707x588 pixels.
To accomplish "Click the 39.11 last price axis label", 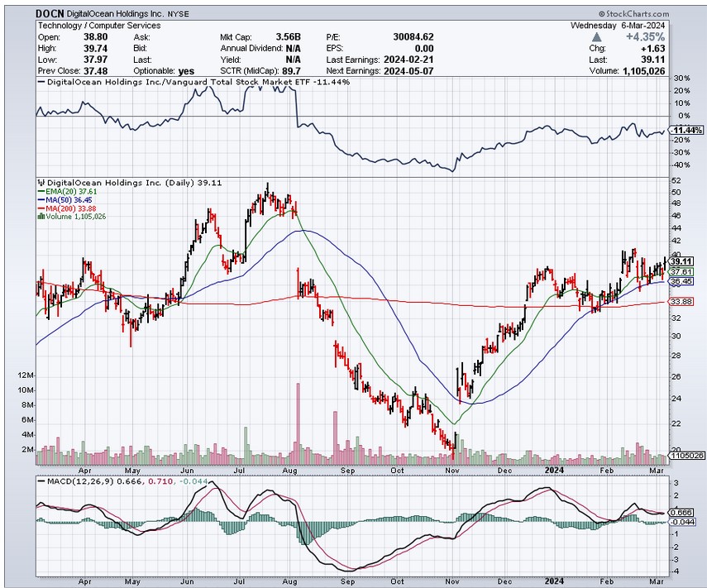I will coord(681,261).
